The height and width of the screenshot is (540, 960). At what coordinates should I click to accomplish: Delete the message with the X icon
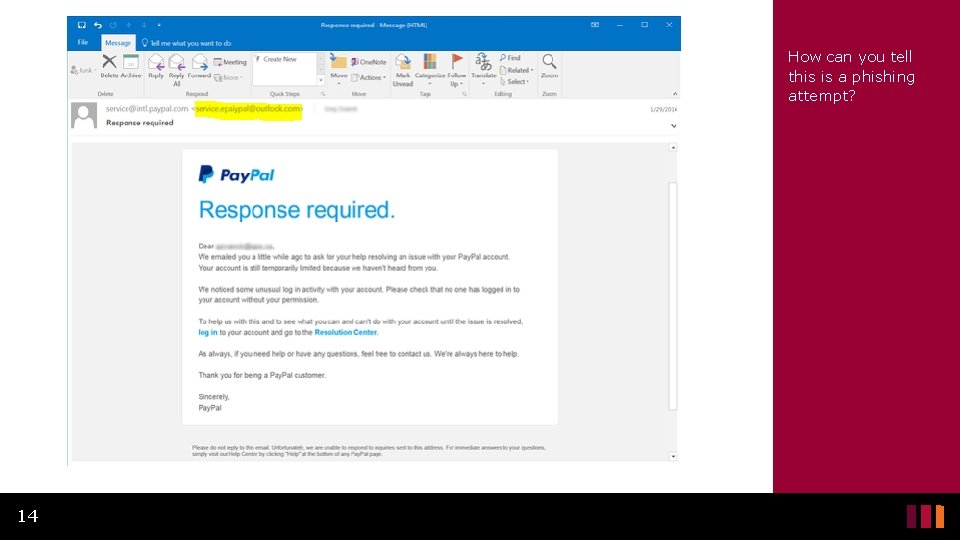(x=110, y=66)
